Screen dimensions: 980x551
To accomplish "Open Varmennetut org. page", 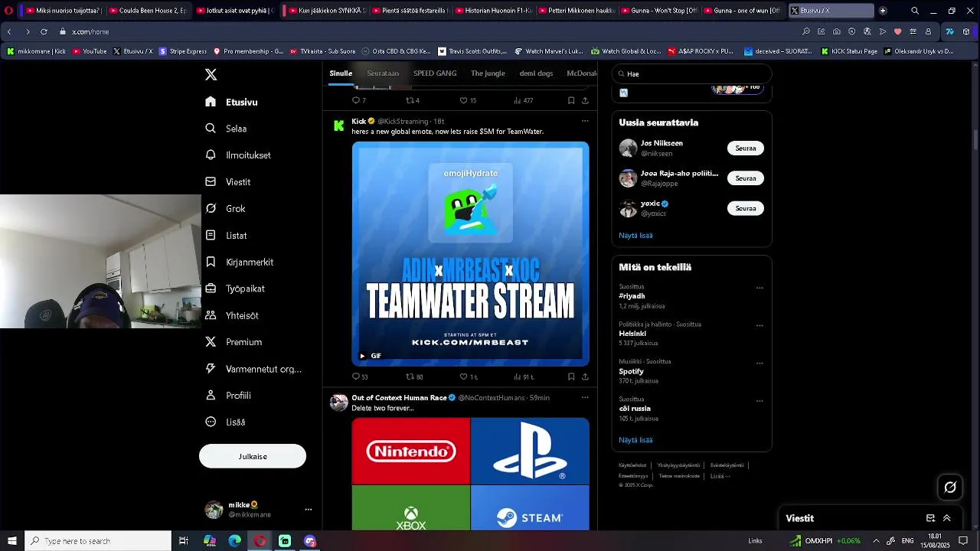I will tap(253, 369).
